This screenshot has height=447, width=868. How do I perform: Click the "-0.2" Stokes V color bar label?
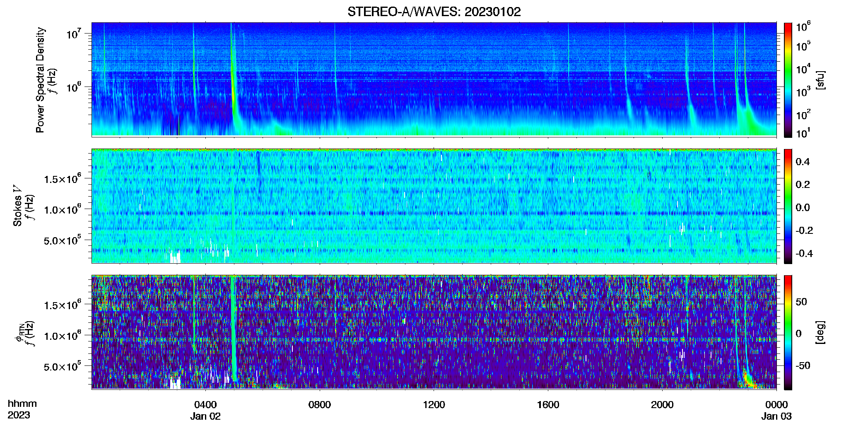tap(804, 231)
